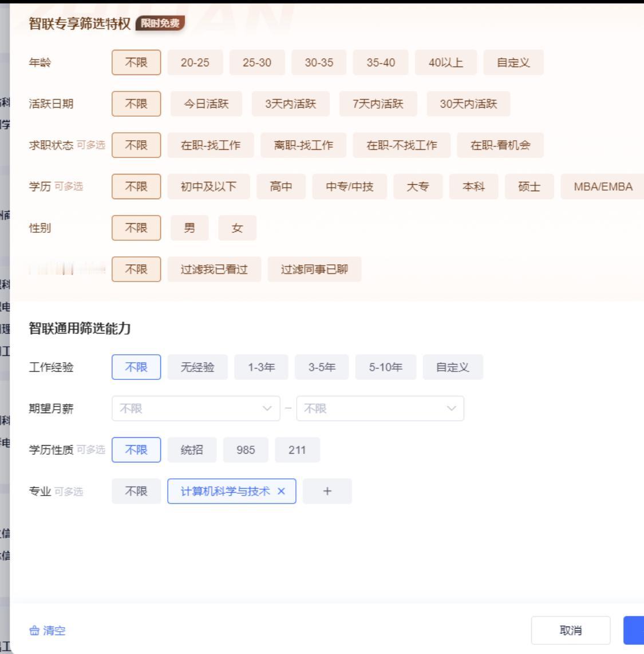
Task: Open 自定义 custom work experience
Action: pyautogui.click(x=453, y=367)
